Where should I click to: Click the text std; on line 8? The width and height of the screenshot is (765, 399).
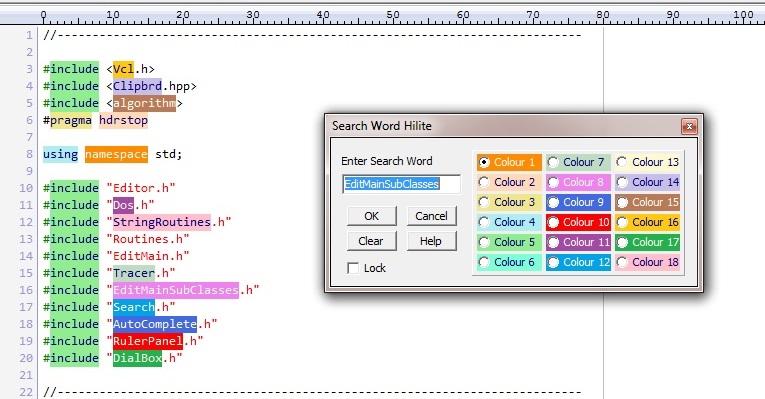[x=169, y=154]
